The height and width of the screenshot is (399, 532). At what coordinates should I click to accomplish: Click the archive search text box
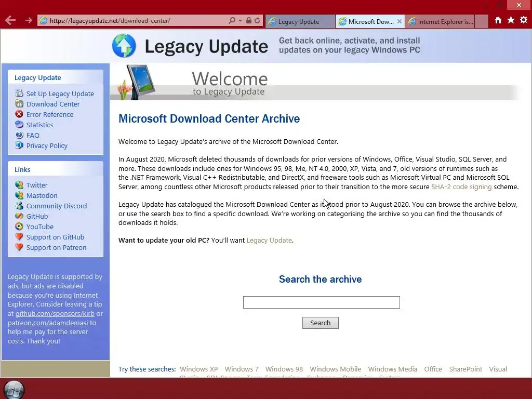point(321,302)
